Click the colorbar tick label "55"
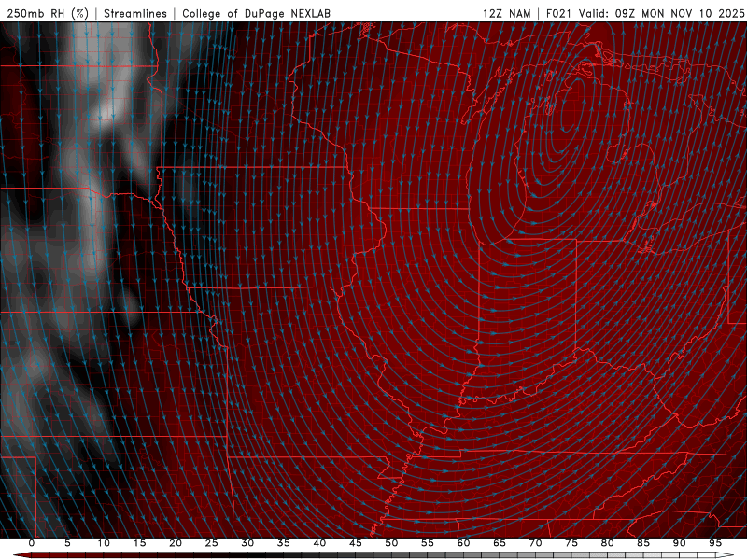 [428, 543]
